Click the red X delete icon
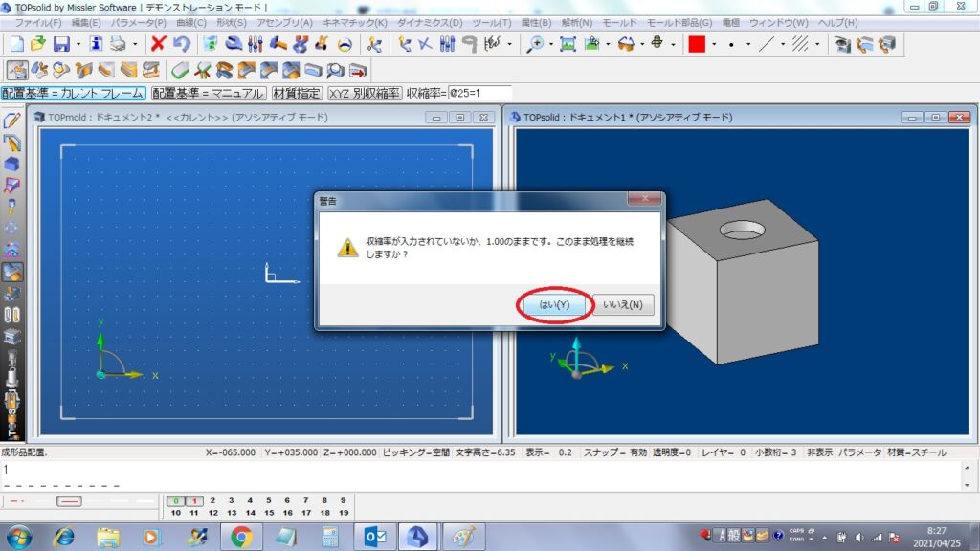The image size is (980, 551). pos(158,44)
